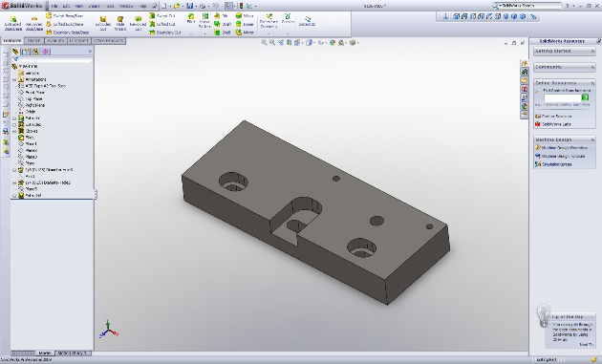Open the Curves dropdown arrow

click(288, 33)
